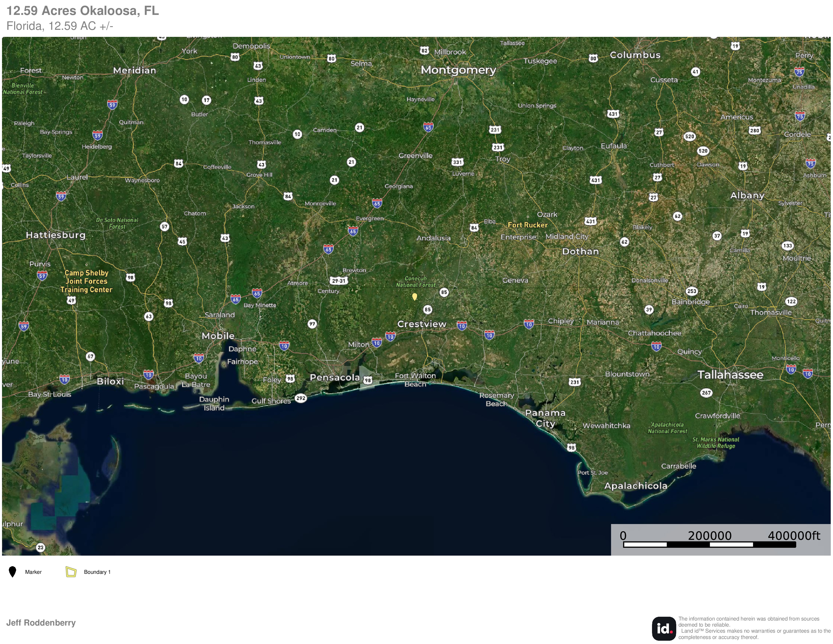
Task: Click the 292 highway shield near Gulf Shores
Action: click(301, 398)
